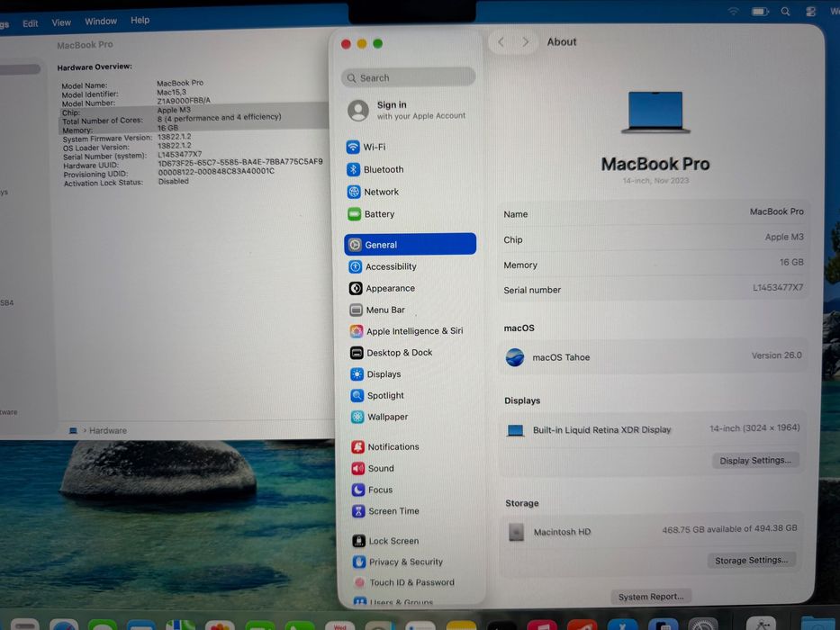
Task: Open Spotlight search in menu bar
Action: (x=785, y=11)
